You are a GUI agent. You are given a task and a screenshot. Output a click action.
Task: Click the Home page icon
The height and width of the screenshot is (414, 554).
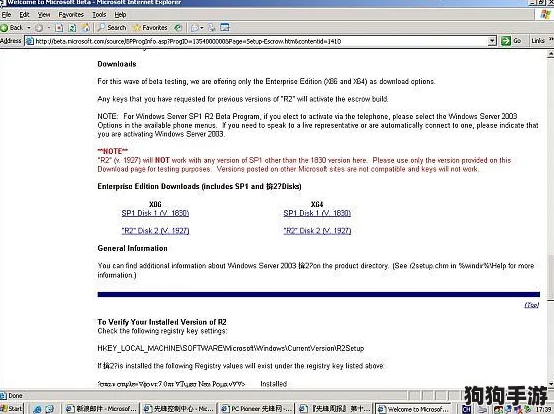point(86,28)
